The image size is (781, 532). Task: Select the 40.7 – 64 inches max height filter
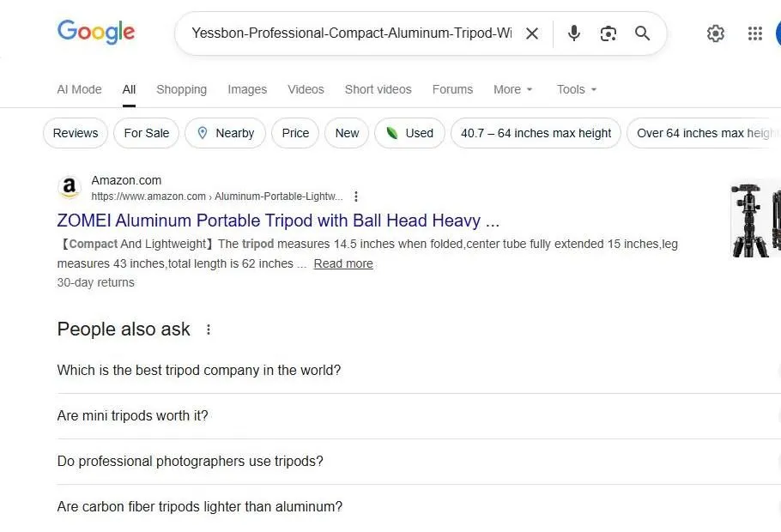click(536, 133)
